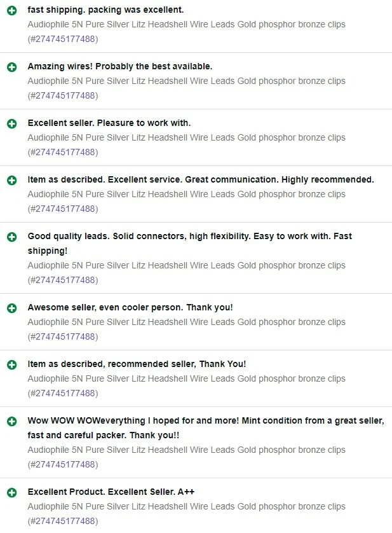Click positive icon beside "fast shipping" feedback
Viewport: 392px width, 533px height.
click(11, 11)
